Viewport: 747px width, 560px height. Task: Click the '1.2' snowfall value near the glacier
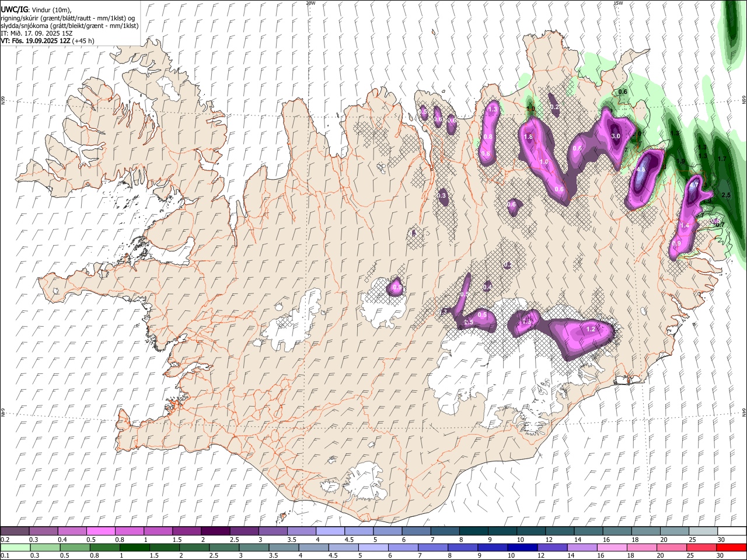591,329
